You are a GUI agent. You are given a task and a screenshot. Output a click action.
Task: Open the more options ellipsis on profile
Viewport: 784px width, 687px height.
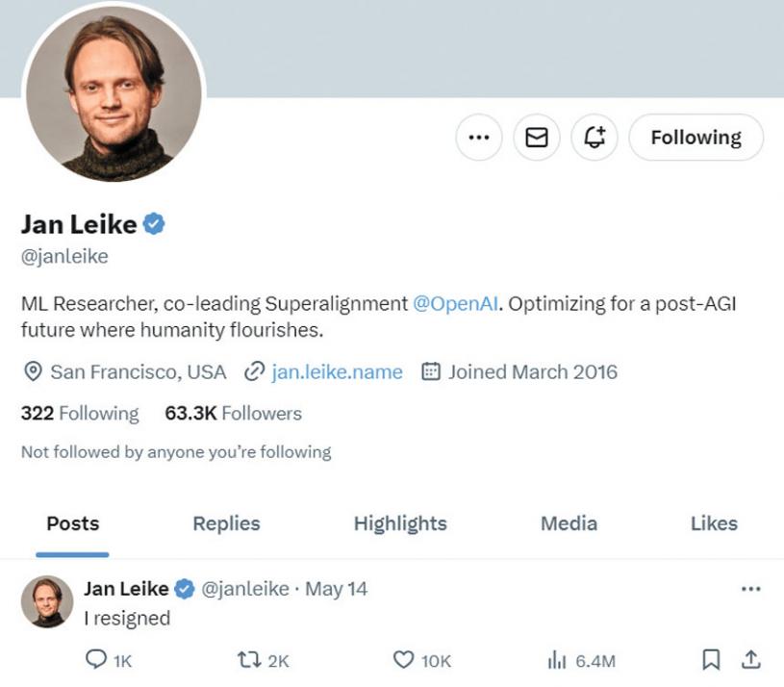[x=478, y=138]
